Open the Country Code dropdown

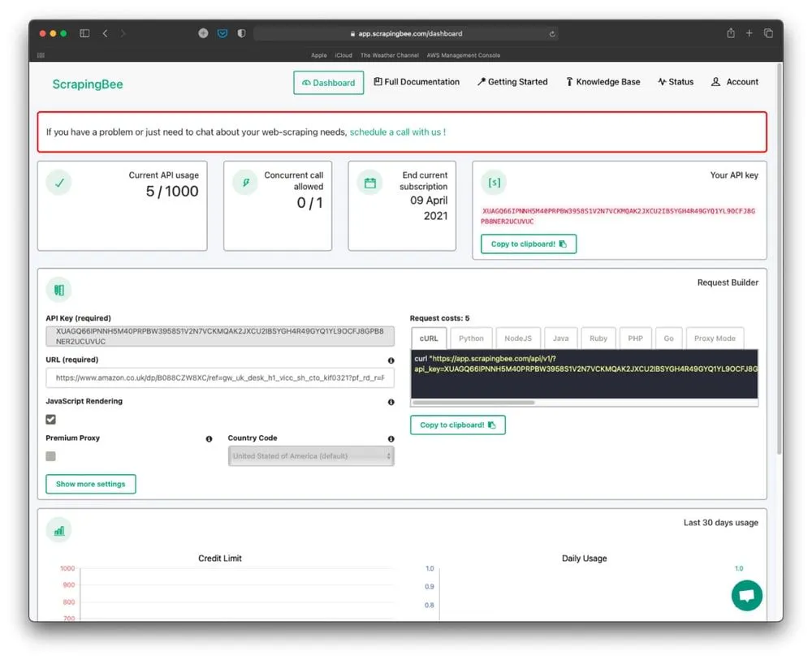[x=311, y=456]
